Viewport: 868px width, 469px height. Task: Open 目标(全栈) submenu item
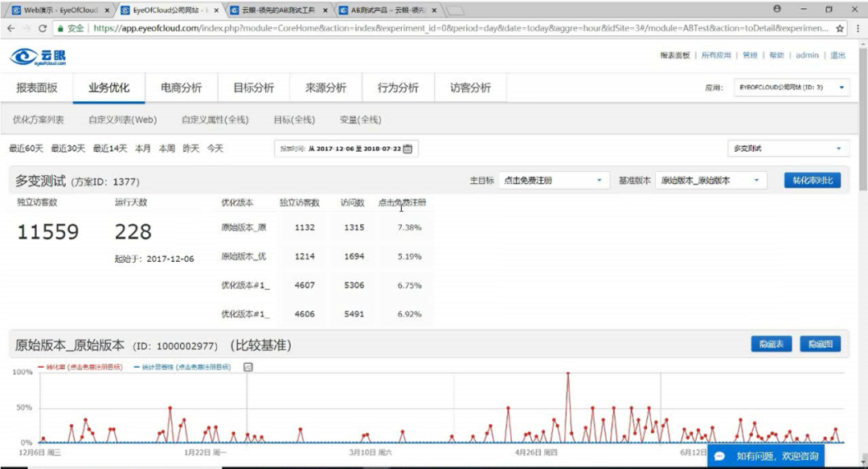coord(294,120)
